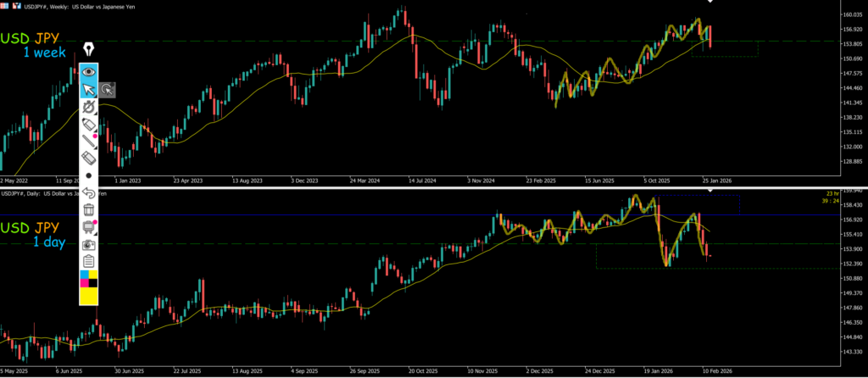Screen dimensions: 868x378
Task: Select the click-through pointer tool
Action: (x=107, y=89)
